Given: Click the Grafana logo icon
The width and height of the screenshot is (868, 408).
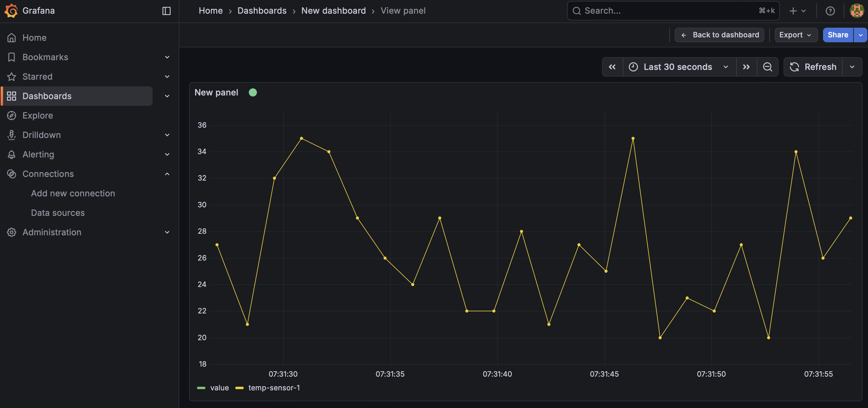Looking at the screenshot, I should coord(10,10).
